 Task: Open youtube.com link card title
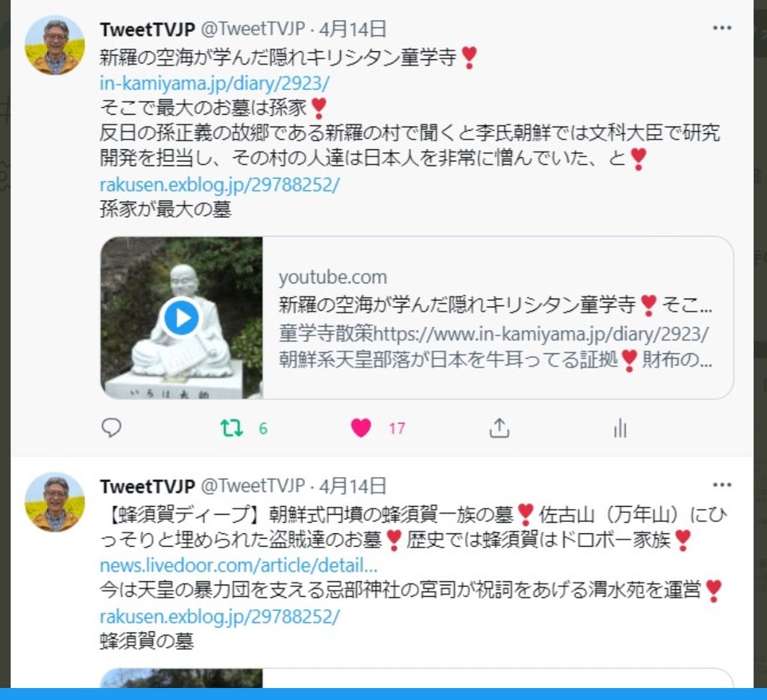pos(495,305)
